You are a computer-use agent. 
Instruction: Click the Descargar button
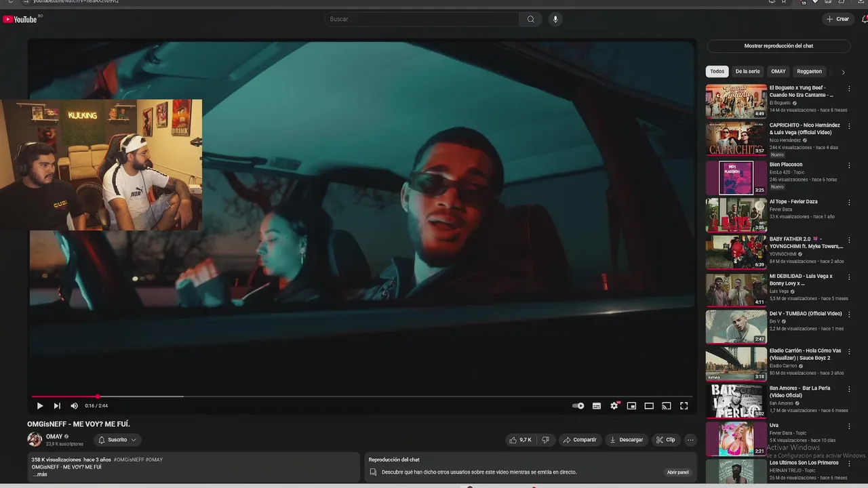click(627, 440)
